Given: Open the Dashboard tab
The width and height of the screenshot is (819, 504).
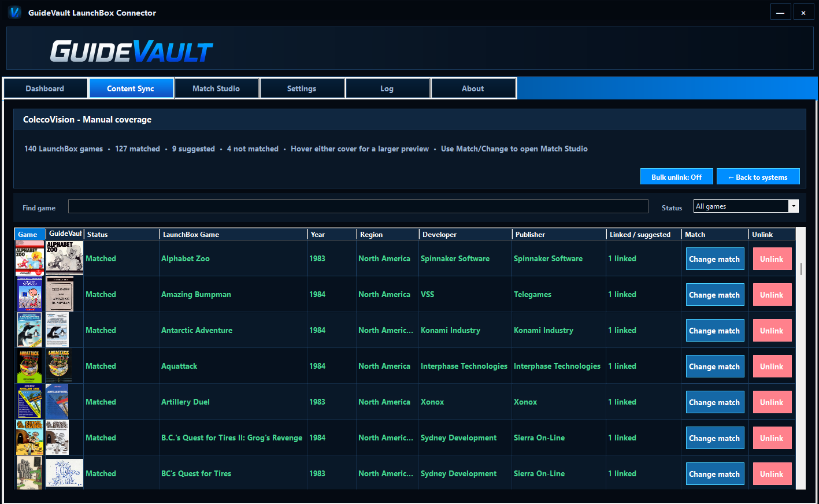Looking at the screenshot, I should point(45,88).
